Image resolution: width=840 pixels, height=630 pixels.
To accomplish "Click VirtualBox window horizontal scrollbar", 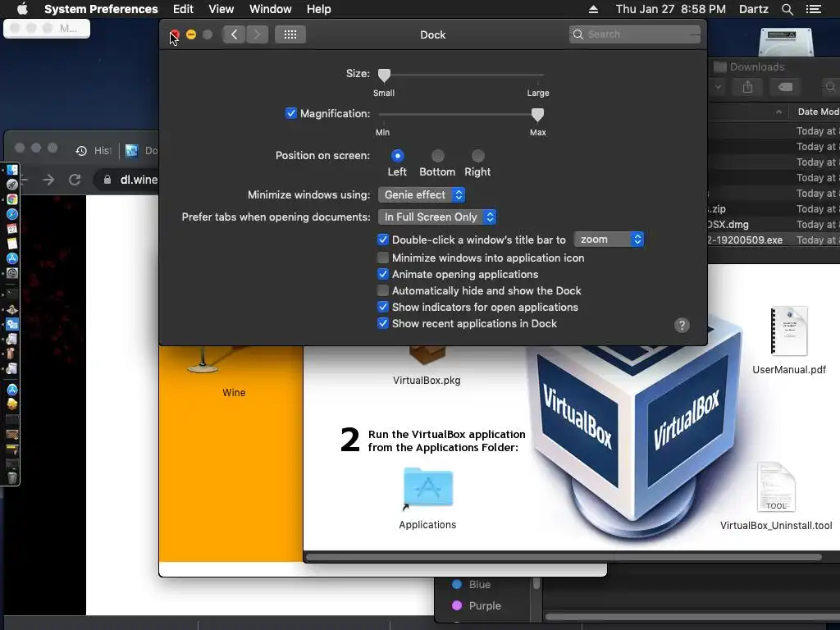I will click(564, 557).
